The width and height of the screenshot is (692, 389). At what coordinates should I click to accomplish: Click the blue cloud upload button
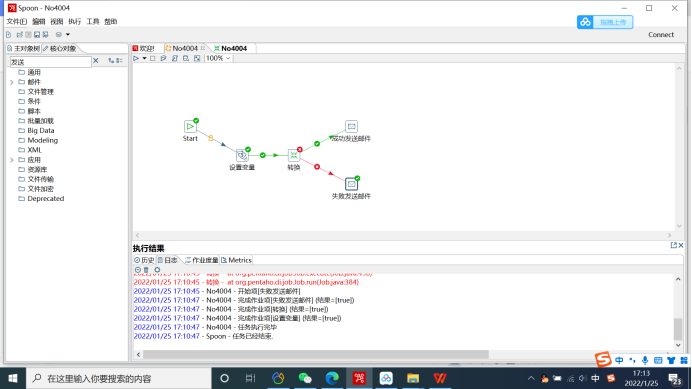pyautogui.click(x=605, y=22)
